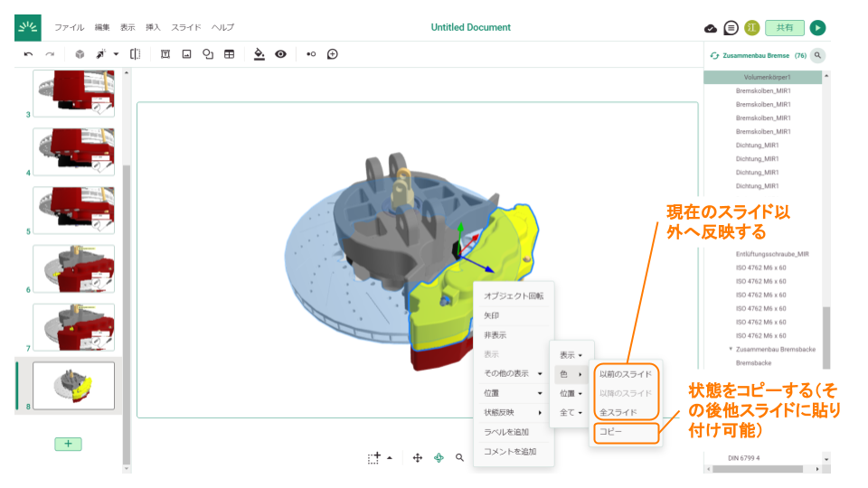Click the search icon in parts panel
Image resolution: width=868 pixels, height=488 pixels.
pos(817,55)
